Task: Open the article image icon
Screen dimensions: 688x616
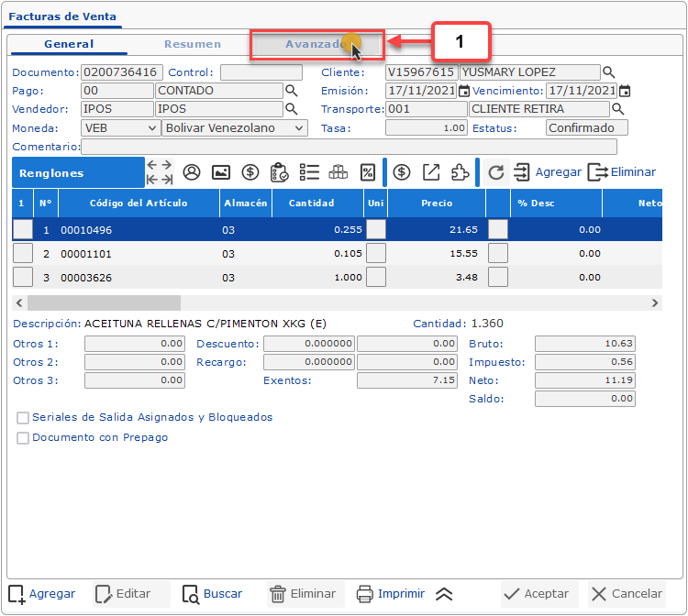Action: tap(220, 172)
